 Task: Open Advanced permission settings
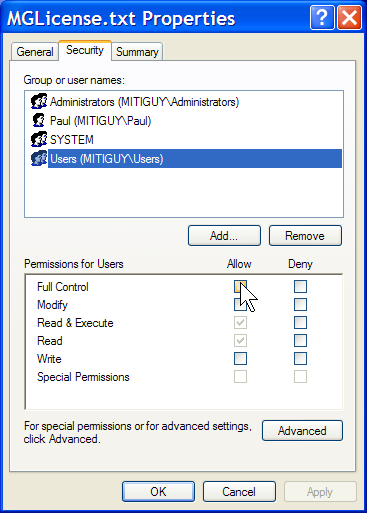coord(302,431)
